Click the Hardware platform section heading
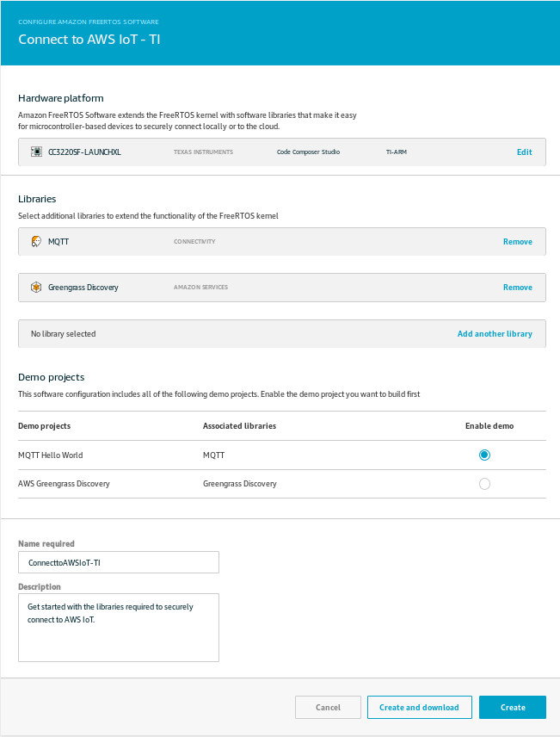 click(x=61, y=98)
